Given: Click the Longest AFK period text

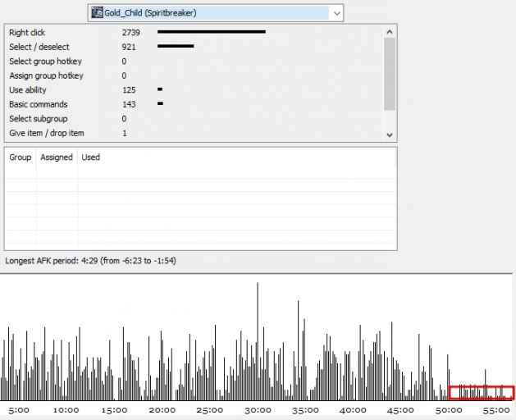Looking at the screenshot, I should pyautogui.click(x=90, y=261).
